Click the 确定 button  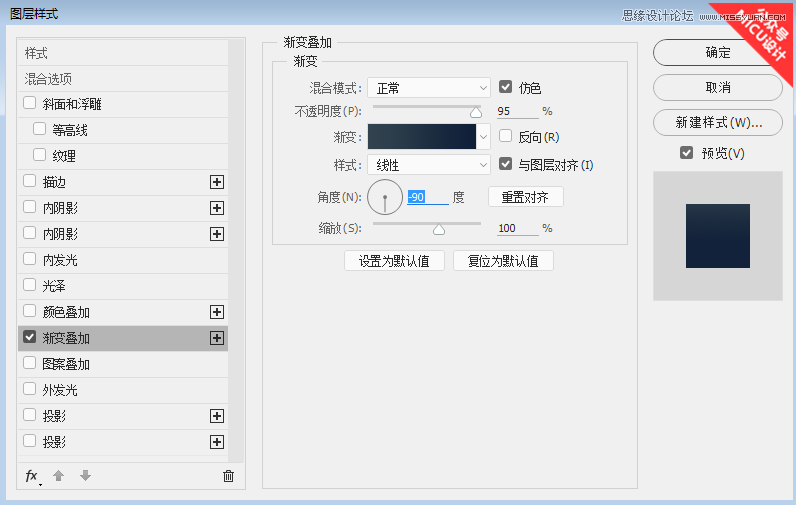click(717, 53)
